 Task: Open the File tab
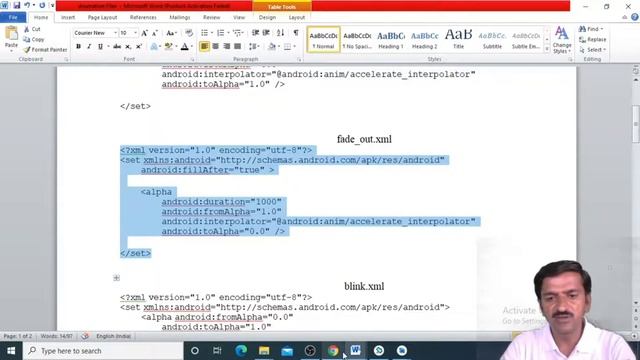[x=13, y=18]
